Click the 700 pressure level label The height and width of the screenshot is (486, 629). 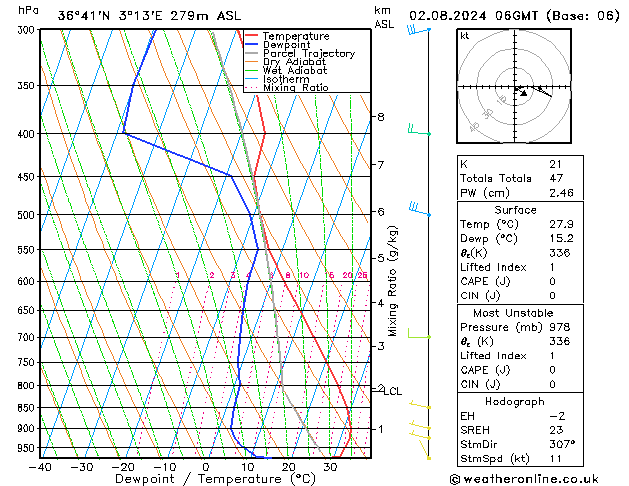tap(28, 338)
